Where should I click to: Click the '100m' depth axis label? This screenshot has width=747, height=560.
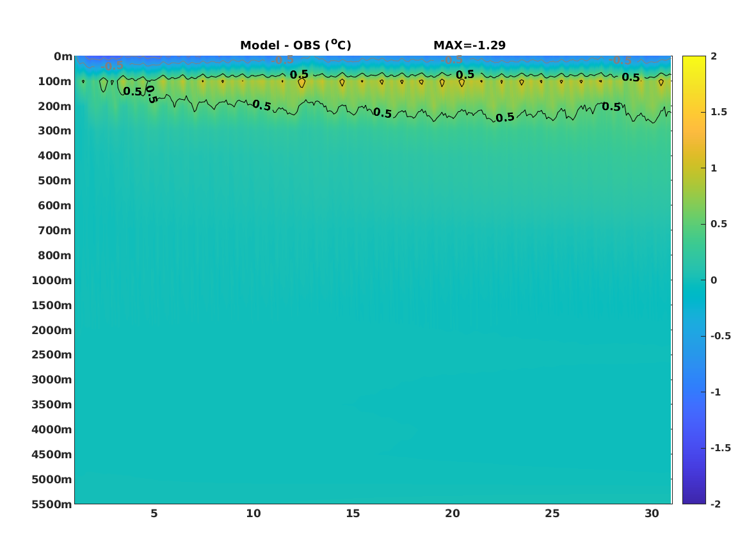(54, 81)
